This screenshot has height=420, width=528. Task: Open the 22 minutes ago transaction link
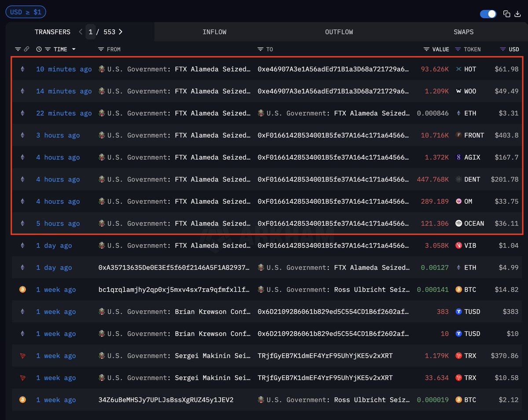click(x=64, y=113)
